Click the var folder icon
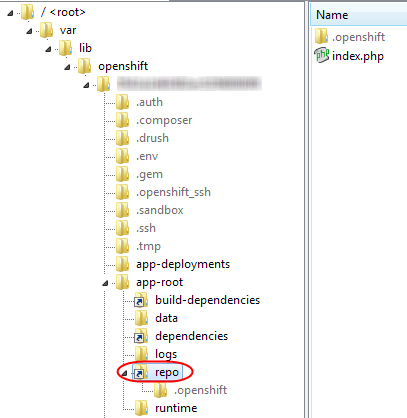This screenshot has height=418, width=407. point(46,30)
